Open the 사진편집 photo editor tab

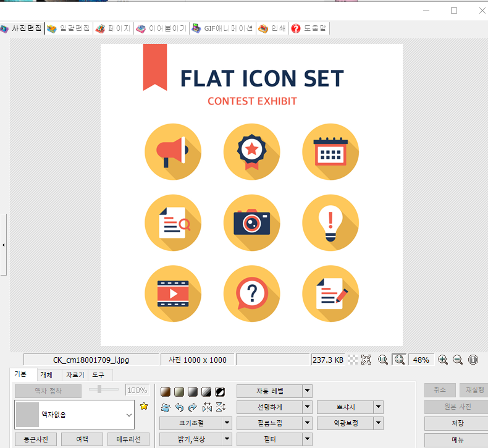coord(21,28)
